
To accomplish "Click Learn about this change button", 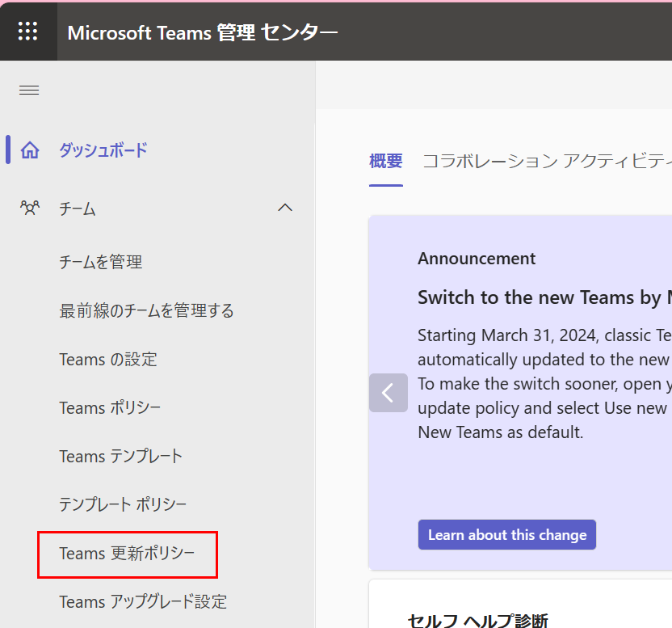I will tap(507, 534).
